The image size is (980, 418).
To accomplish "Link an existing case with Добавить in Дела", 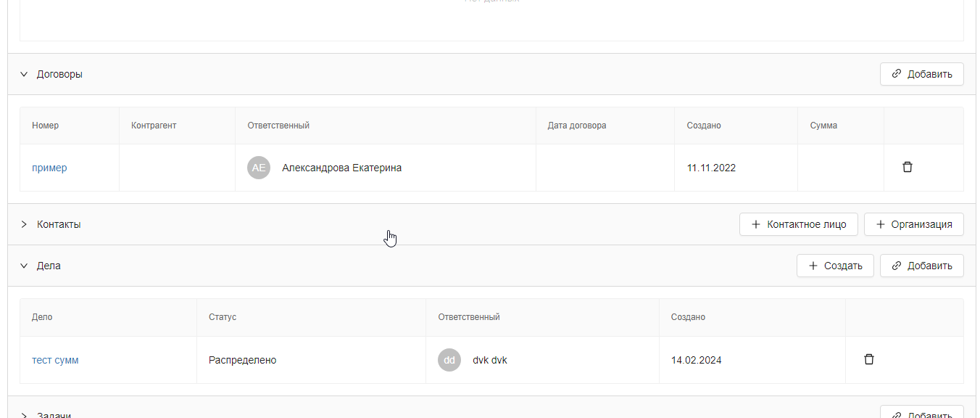I will [x=922, y=266].
